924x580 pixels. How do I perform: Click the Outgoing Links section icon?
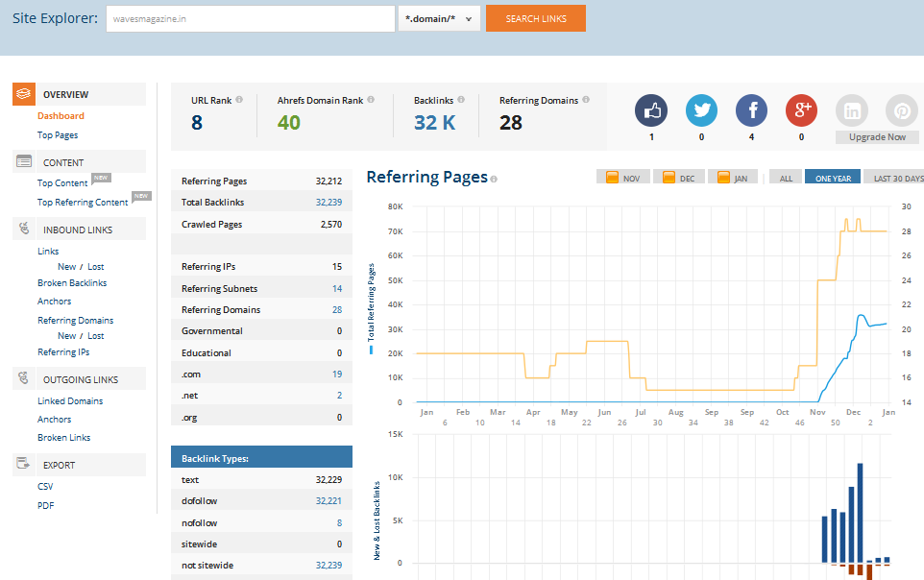click(24, 378)
